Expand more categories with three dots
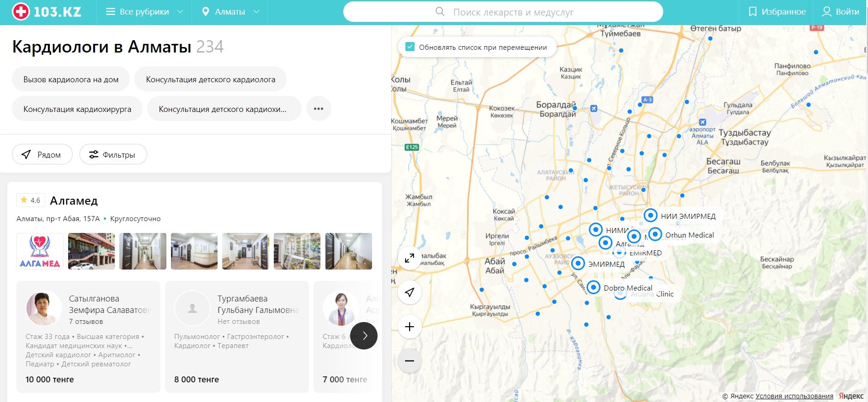Viewport: 868px width, 402px height. click(x=319, y=109)
